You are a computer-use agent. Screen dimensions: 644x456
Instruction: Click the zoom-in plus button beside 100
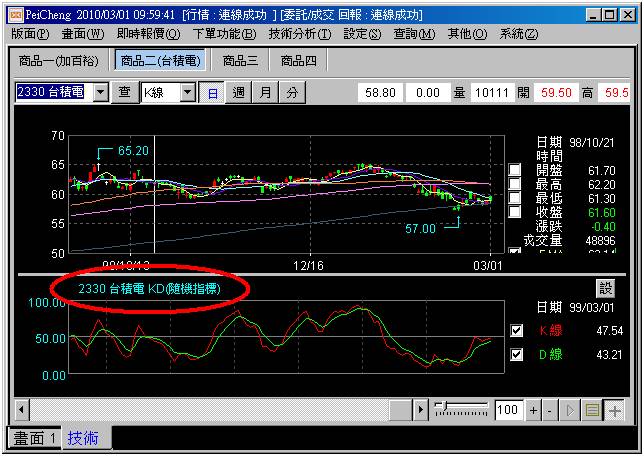(x=533, y=410)
